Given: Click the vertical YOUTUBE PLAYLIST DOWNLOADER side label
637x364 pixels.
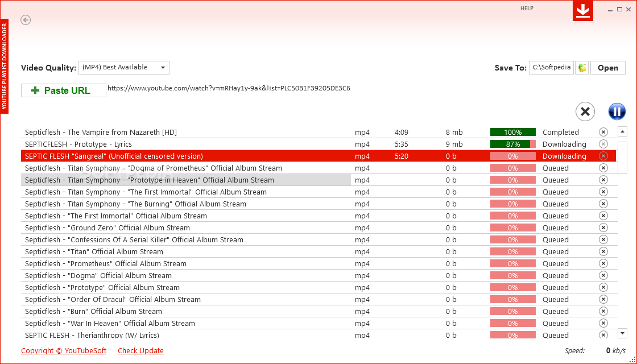Looking at the screenshot, I should [5, 66].
